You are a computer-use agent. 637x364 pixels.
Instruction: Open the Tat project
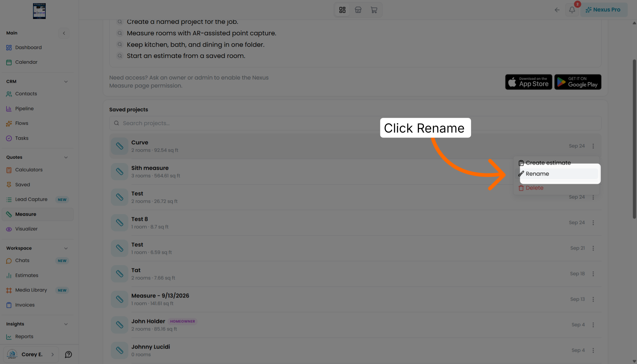pyautogui.click(x=355, y=274)
